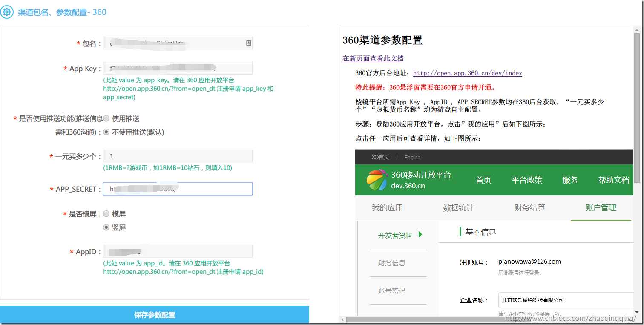This screenshot has height=325, width=644.
Task: Click the green arrow next to 开发者资料
Action: click(420, 234)
